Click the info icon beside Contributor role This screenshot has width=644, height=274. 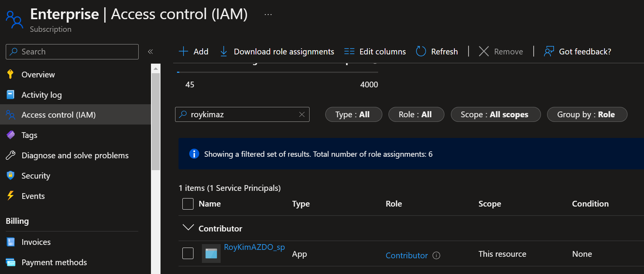pos(436,255)
